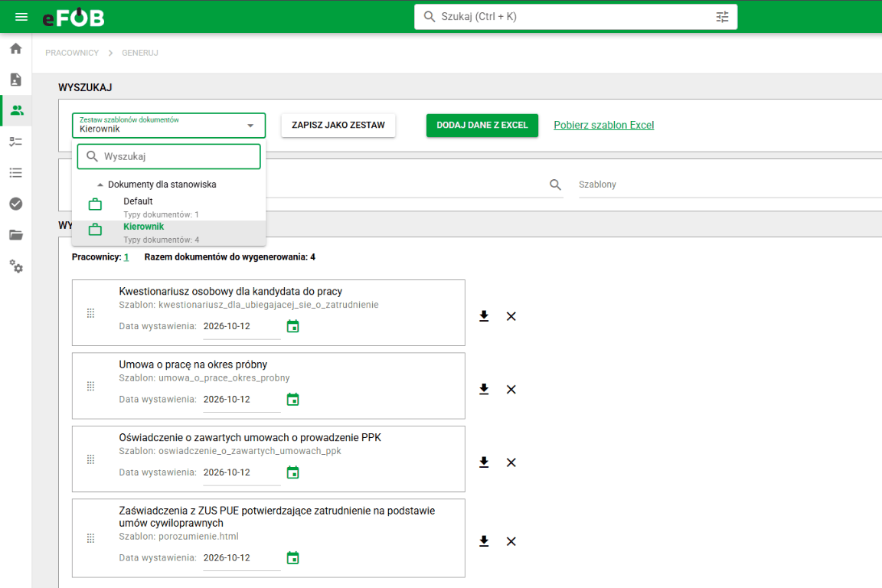
Task: Open bulleted list sidebar icon
Action: coord(16,173)
